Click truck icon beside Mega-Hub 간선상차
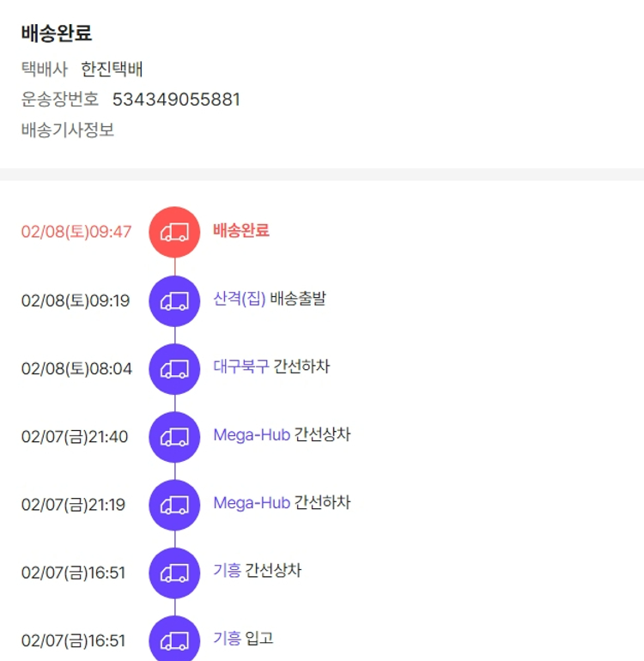644x661 pixels. tap(174, 436)
